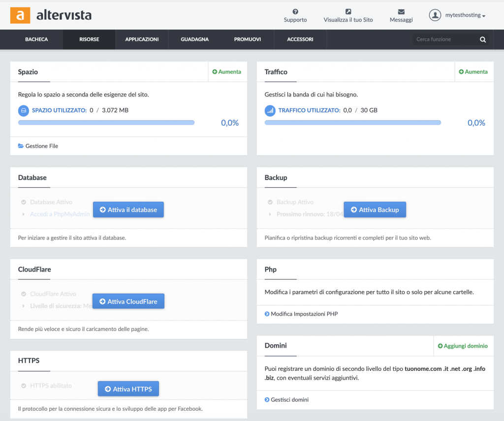Click the Domini panel title
This screenshot has width=504, height=421.
pos(276,346)
